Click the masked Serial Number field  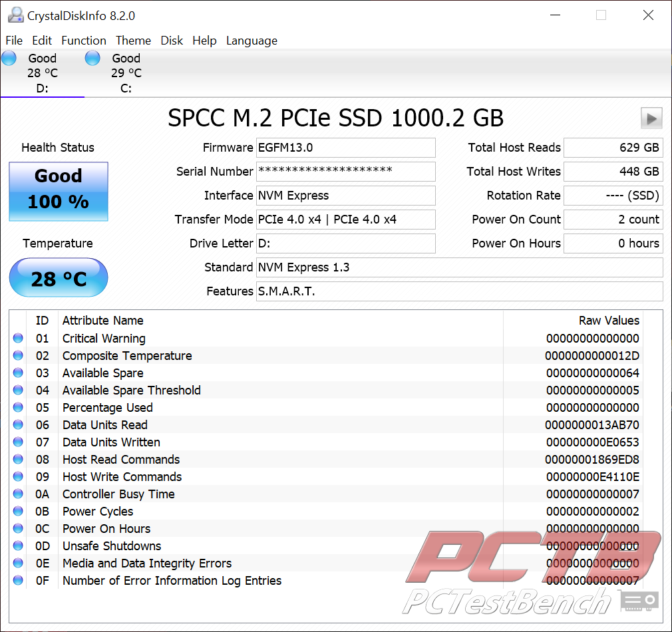click(346, 172)
